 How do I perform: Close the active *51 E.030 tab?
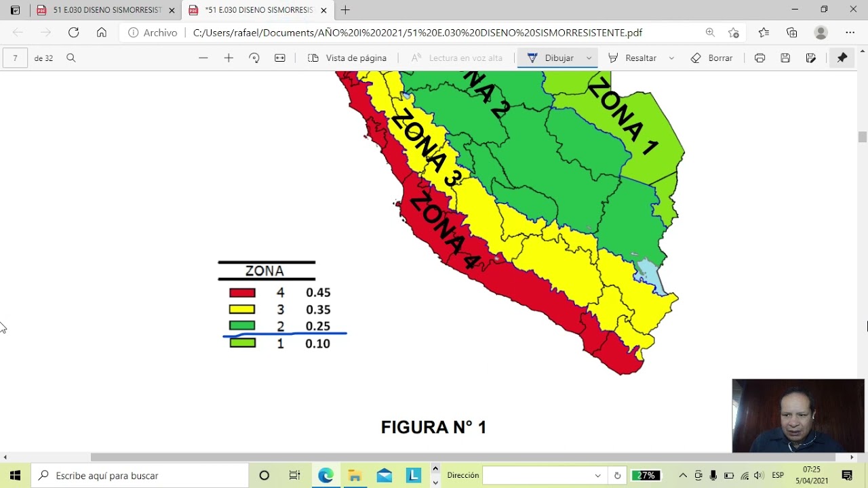pos(323,10)
